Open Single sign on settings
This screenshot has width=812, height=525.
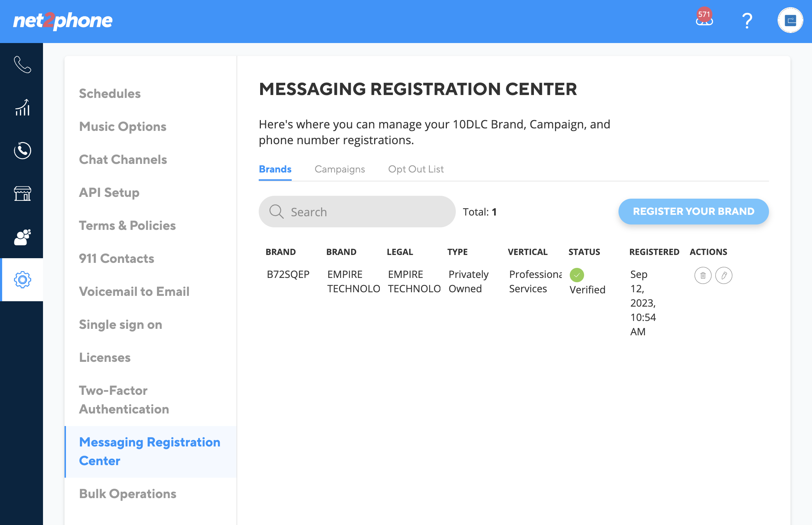point(120,325)
